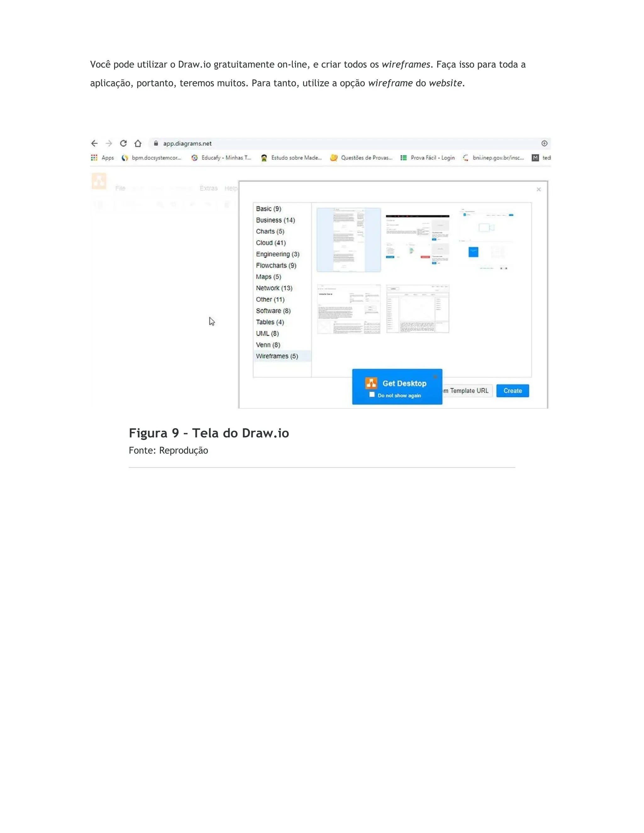This screenshot has height=833, width=644.
Task: Open the Prova Fácil - Login bookmark
Action: coord(427,157)
